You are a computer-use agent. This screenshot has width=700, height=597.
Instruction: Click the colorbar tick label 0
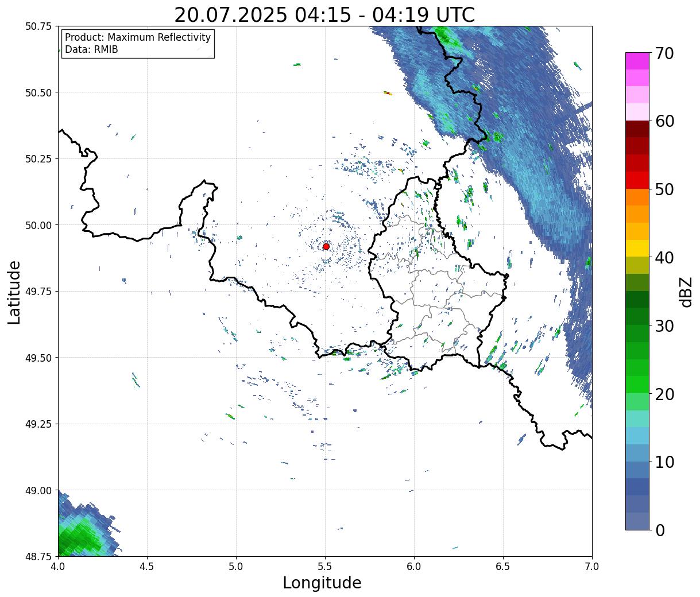coord(659,530)
